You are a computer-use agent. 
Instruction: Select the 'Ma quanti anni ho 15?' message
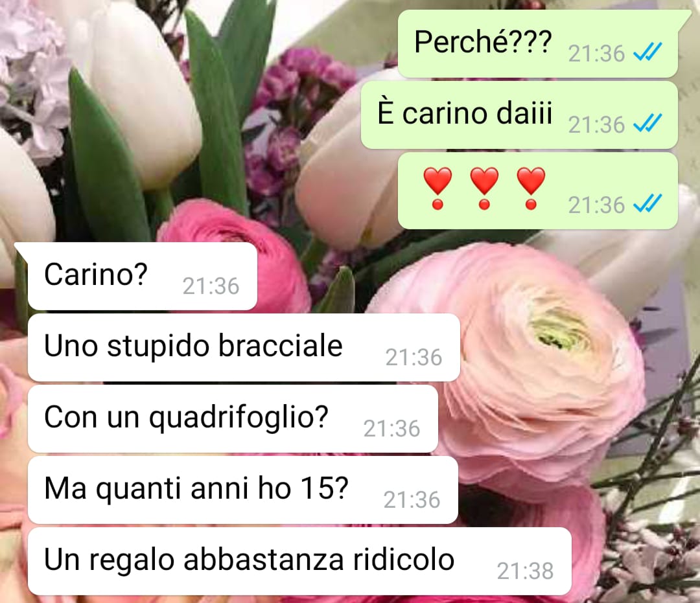243,490
